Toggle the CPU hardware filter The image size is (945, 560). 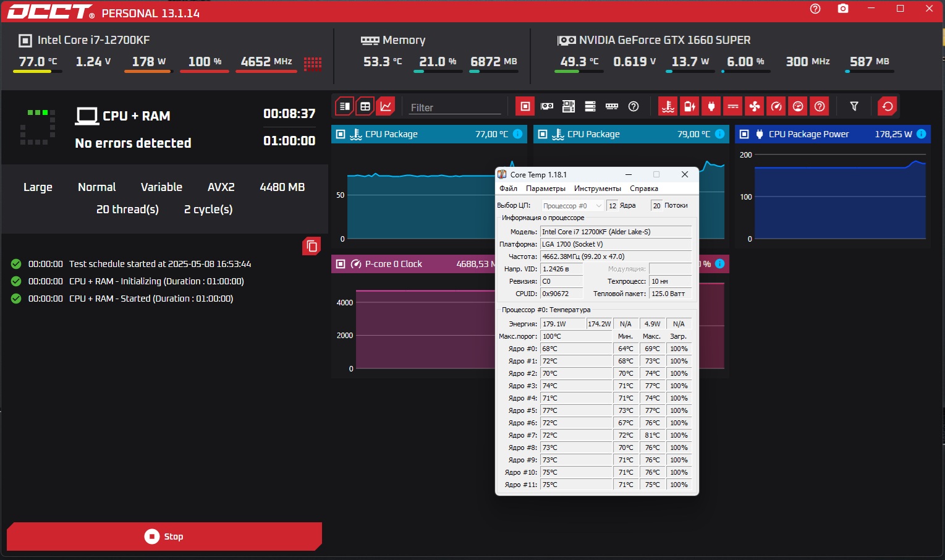pyautogui.click(x=525, y=106)
